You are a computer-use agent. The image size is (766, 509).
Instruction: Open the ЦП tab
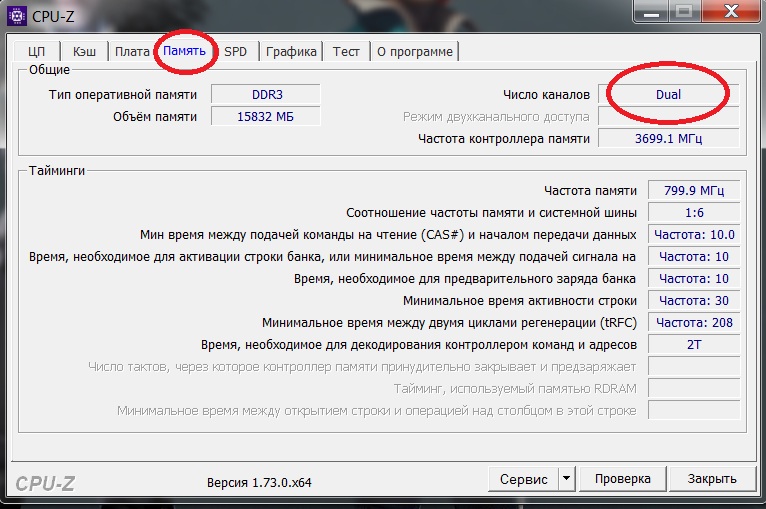point(36,51)
